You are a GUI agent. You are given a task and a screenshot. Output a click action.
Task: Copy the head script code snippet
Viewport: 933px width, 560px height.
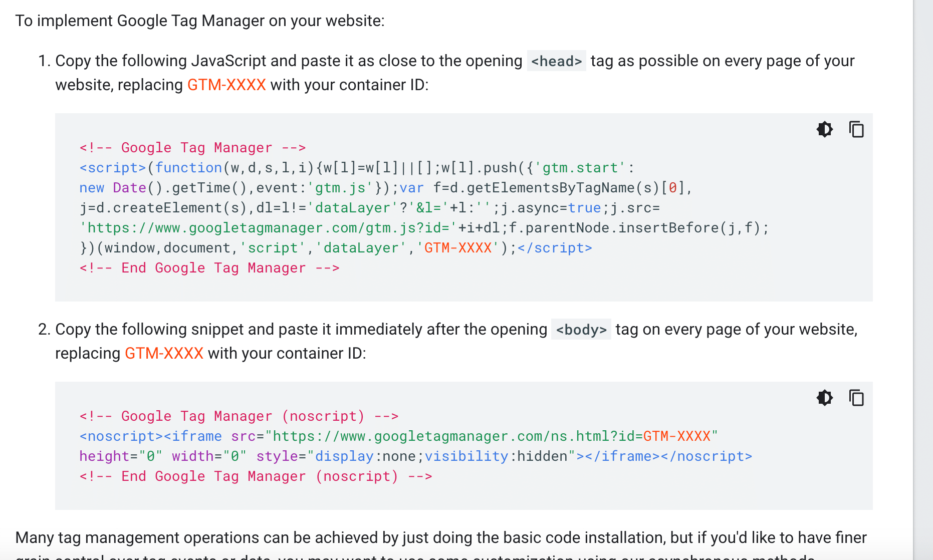tap(856, 129)
